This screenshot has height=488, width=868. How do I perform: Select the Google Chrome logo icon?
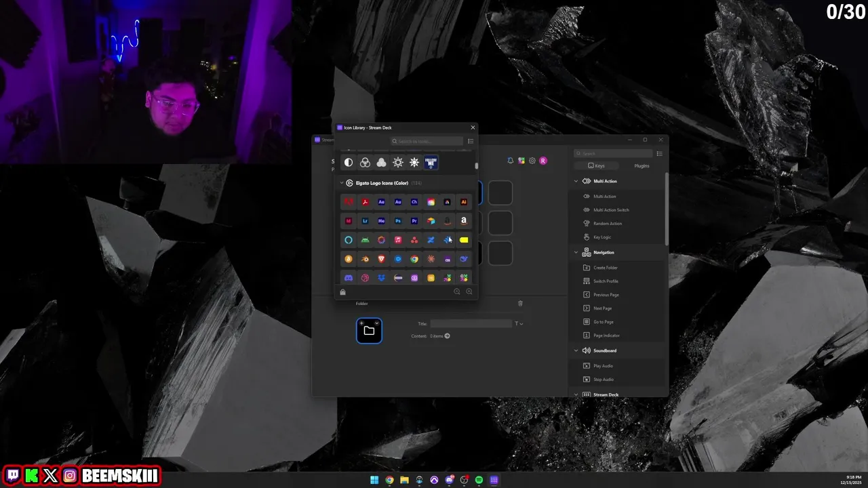tap(414, 259)
